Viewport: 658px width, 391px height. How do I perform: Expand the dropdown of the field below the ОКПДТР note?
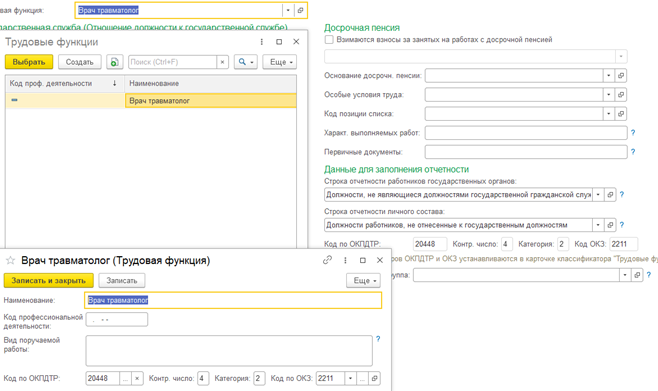[625, 275]
